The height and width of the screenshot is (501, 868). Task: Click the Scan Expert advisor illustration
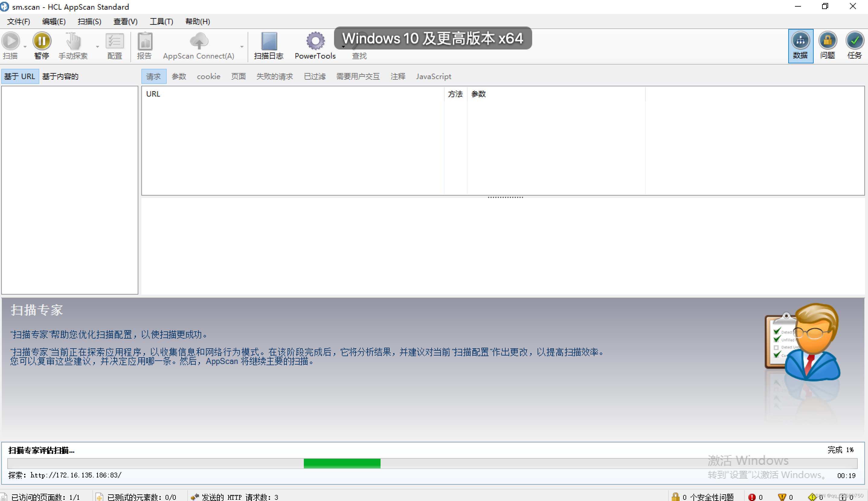[802, 342]
